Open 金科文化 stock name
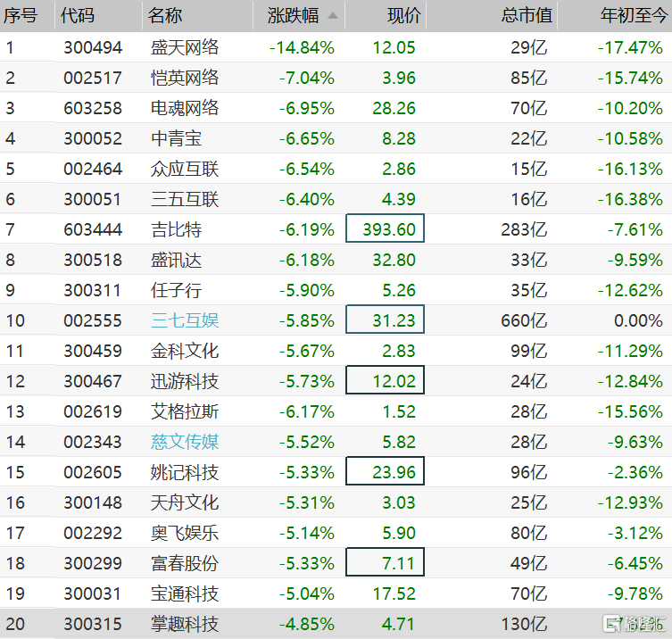The height and width of the screenshot is (639, 672). point(185,351)
